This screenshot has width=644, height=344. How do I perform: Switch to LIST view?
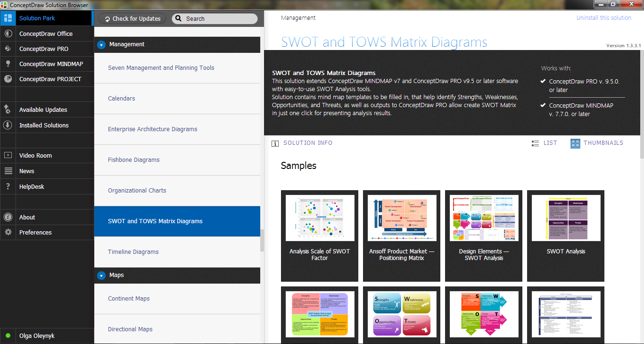tap(544, 143)
